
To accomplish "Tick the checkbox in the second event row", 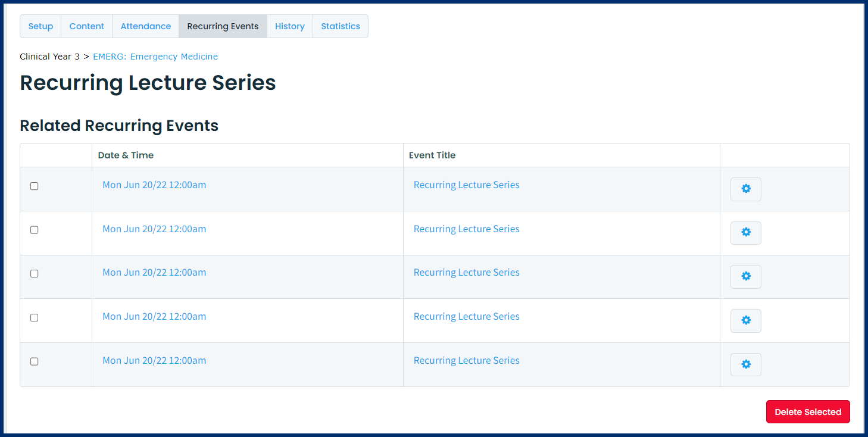I will point(35,230).
